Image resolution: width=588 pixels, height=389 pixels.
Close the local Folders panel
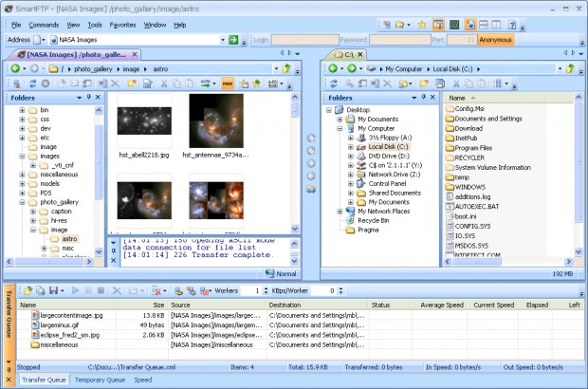pyautogui.click(x=432, y=98)
